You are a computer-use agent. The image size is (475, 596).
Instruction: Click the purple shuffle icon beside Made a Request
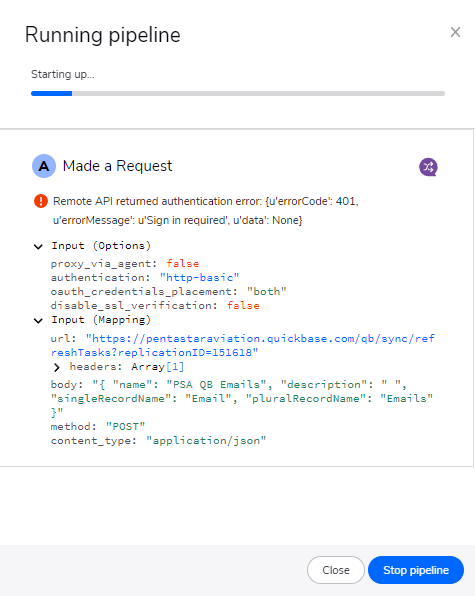(428, 167)
